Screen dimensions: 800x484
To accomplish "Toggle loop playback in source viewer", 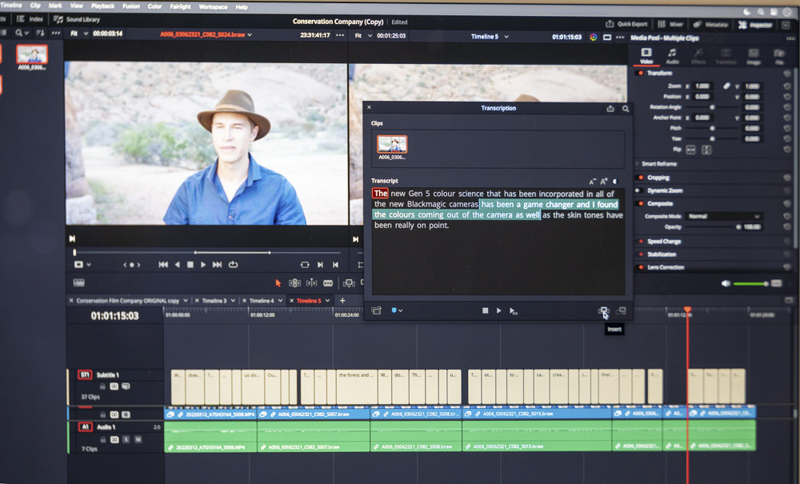I will pos(233,265).
